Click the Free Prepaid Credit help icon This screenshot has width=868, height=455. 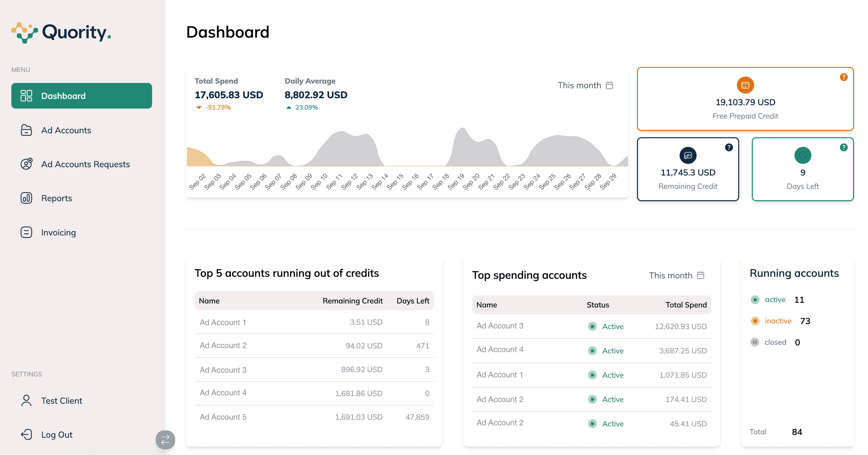pyautogui.click(x=843, y=77)
